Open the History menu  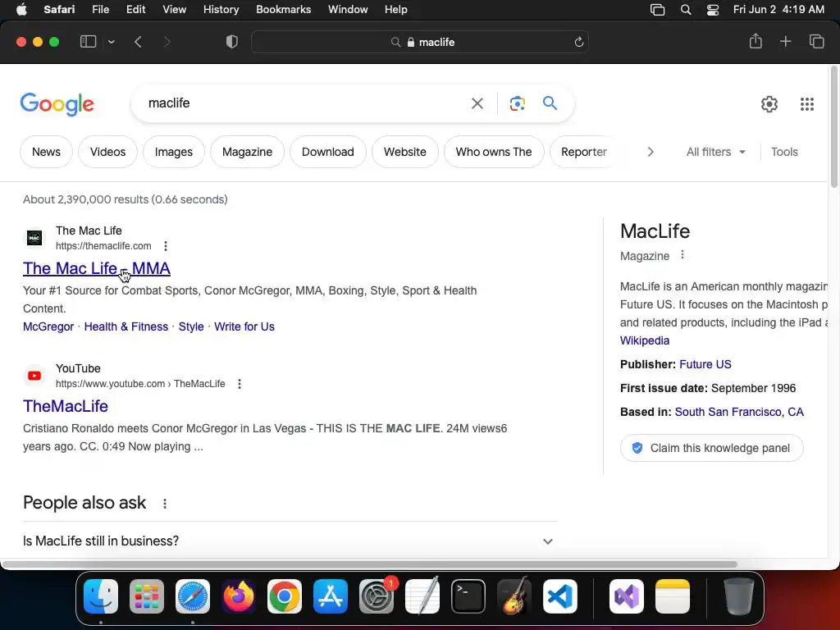click(x=221, y=9)
